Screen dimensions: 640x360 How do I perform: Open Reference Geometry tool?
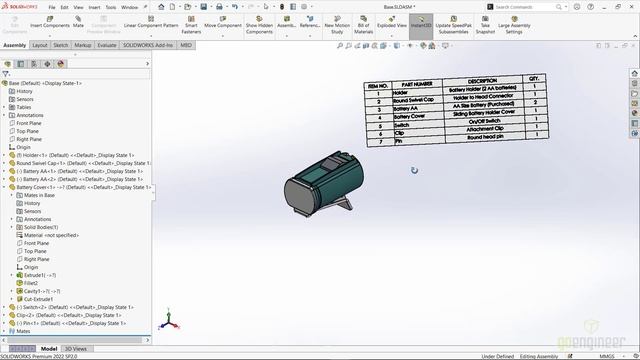pyautogui.click(x=310, y=22)
